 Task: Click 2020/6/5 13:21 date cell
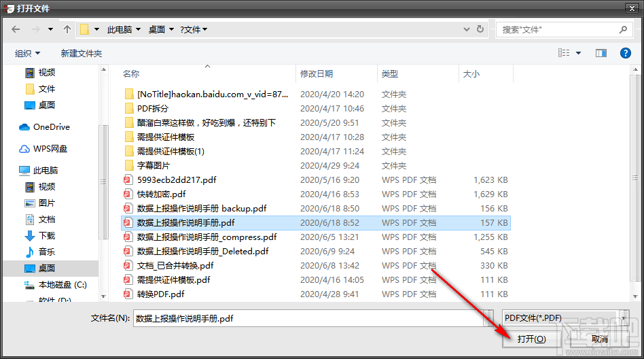(329, 237)
